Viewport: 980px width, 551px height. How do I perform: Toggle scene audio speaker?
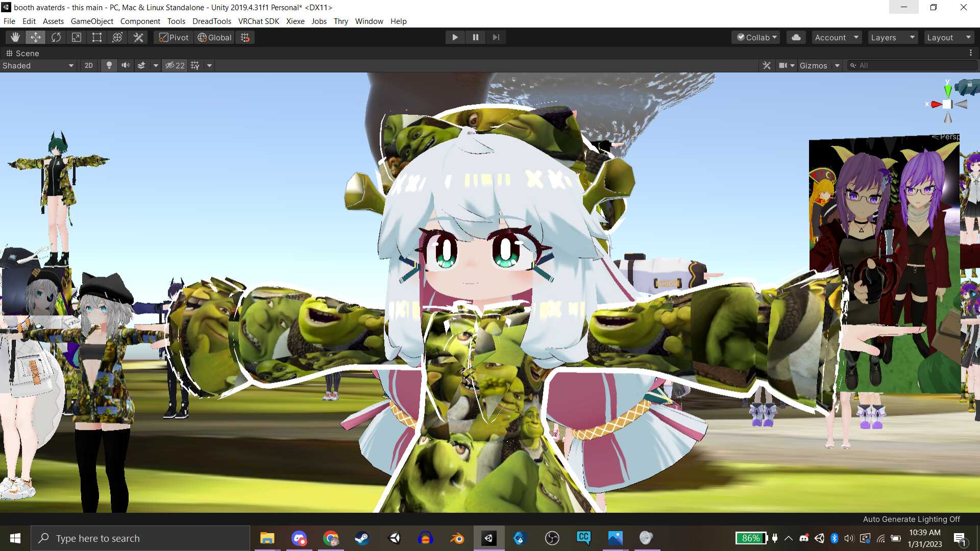click(125, 65)
